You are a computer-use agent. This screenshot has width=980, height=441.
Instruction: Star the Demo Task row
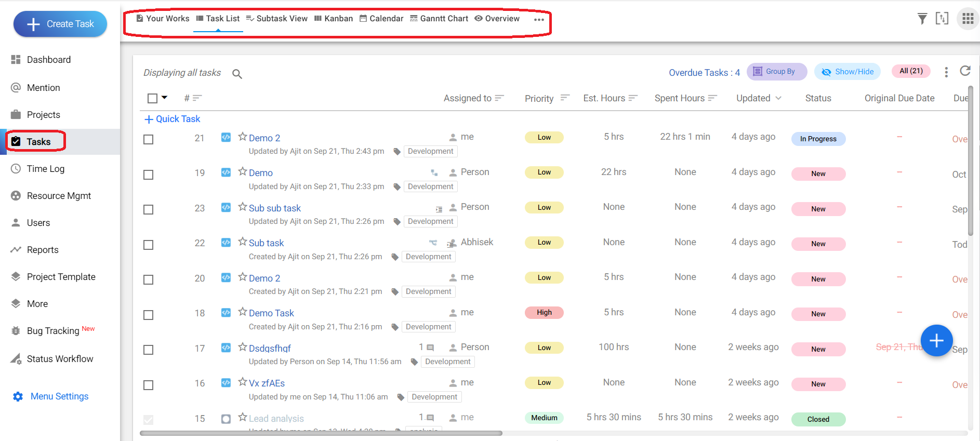243,312
